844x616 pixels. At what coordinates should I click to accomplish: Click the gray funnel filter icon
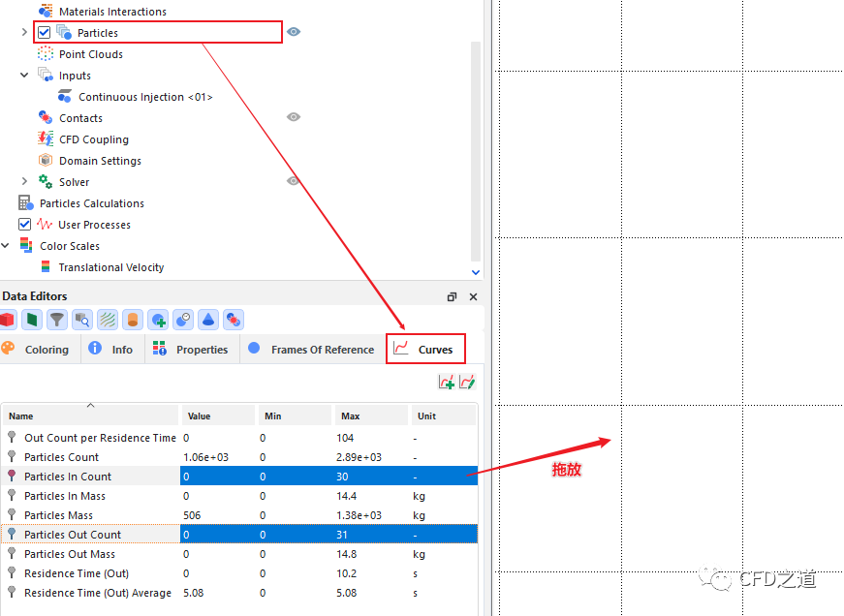(x=57, y=320)
